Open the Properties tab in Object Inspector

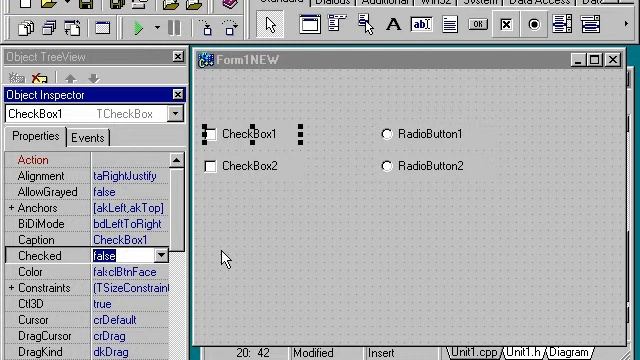(x=36, y=136)
